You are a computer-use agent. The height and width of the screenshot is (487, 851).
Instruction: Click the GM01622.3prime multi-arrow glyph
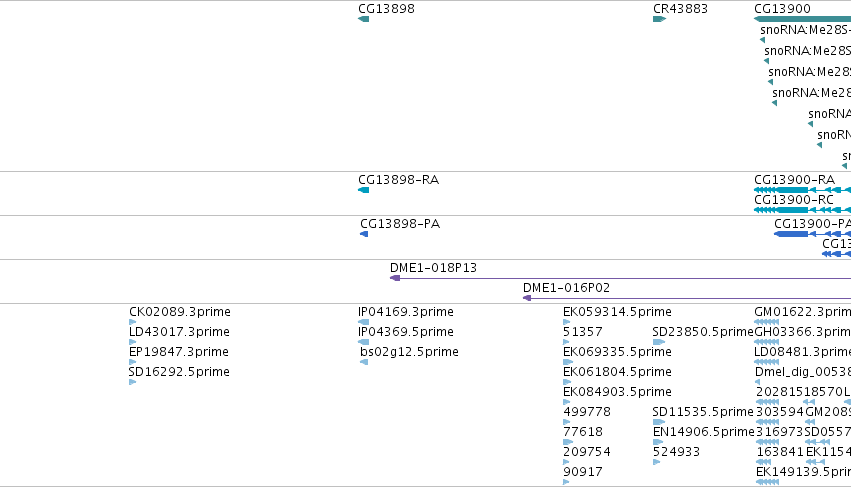point(767,322)
